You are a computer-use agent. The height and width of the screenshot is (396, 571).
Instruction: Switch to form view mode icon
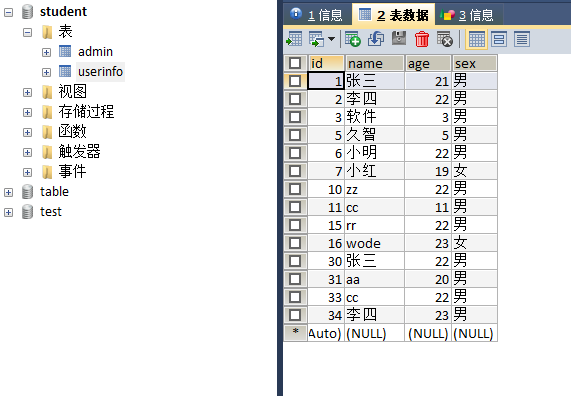499,39
